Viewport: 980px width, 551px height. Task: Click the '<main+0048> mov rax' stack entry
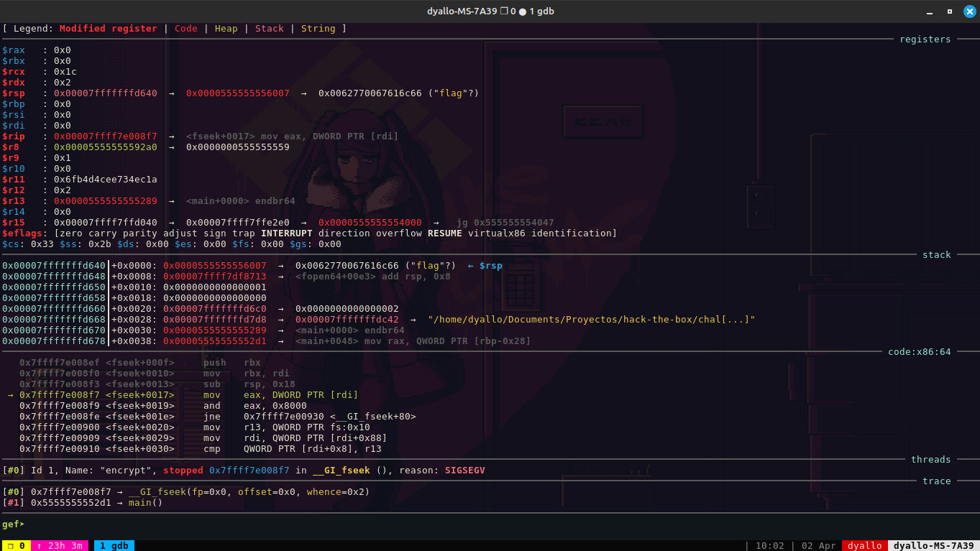click(413, 341)
